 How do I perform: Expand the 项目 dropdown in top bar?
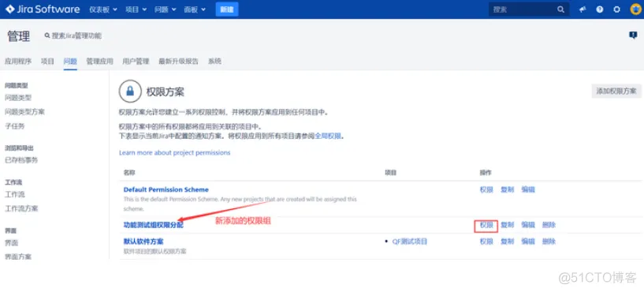(136, 9)
